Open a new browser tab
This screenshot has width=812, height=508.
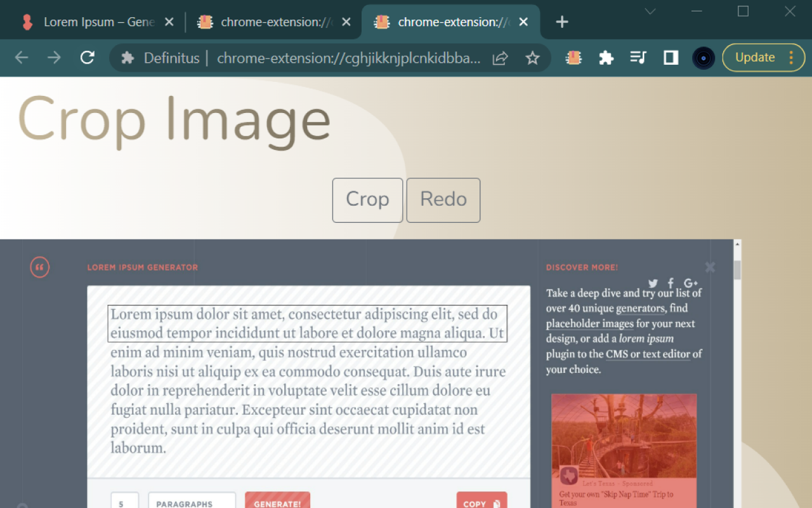click(x=561, y=22)
